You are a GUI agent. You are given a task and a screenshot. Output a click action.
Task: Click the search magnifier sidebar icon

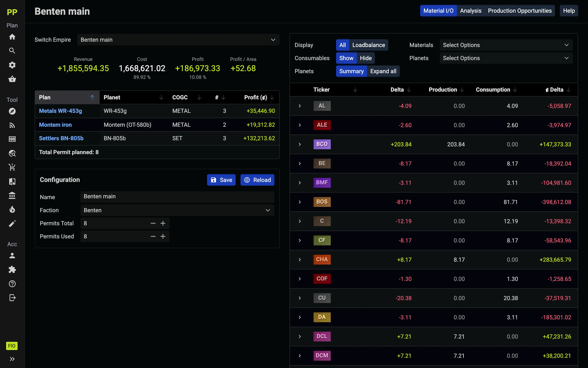[x=12, y=51]
